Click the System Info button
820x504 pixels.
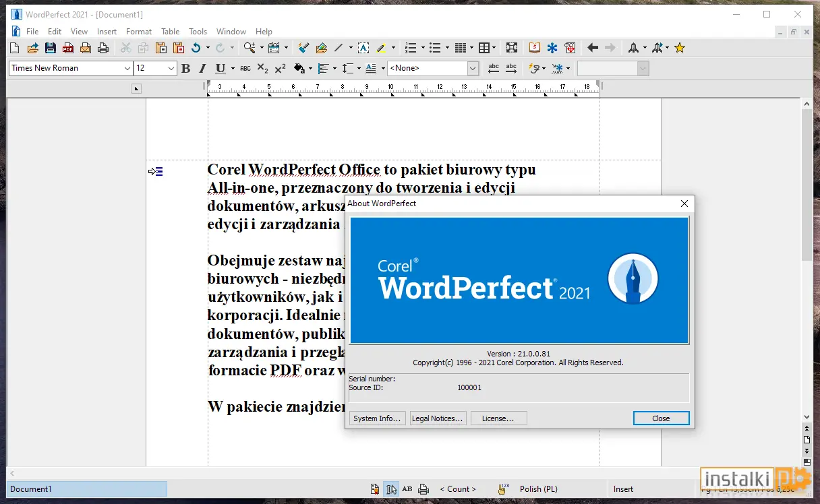(377, 418)
